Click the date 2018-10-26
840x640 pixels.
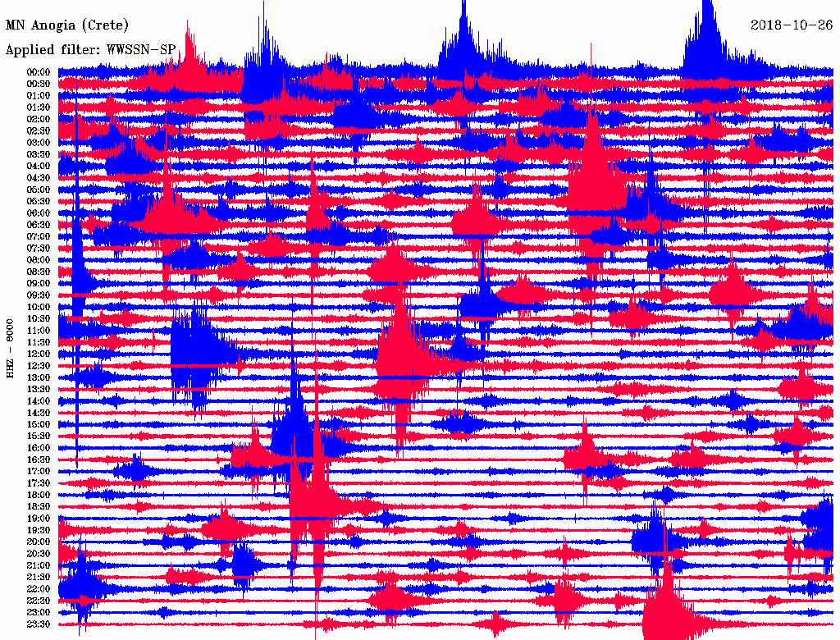[792, 25]
